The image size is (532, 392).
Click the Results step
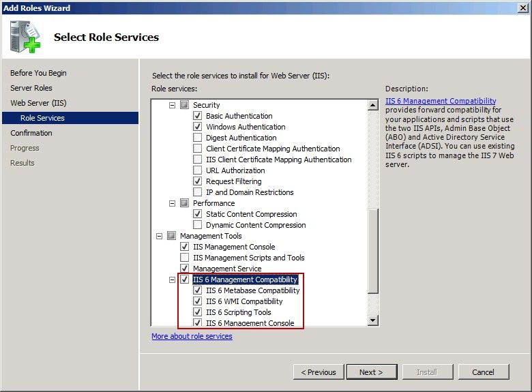click(x=23, y=163)
